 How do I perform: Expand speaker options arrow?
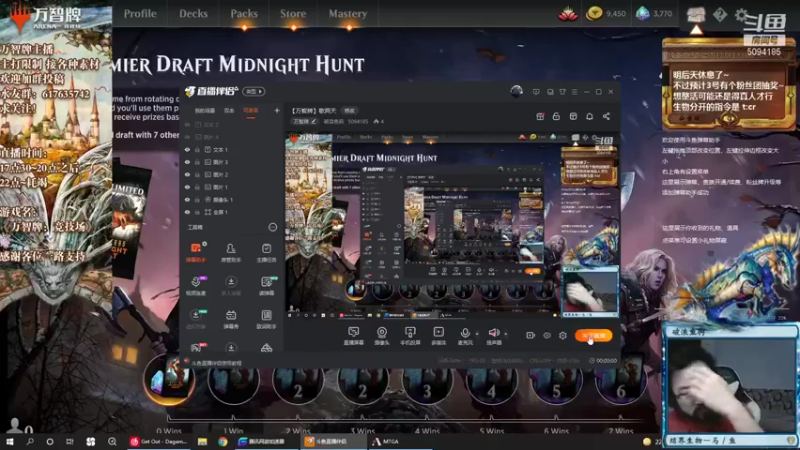(x=506, y=334)
